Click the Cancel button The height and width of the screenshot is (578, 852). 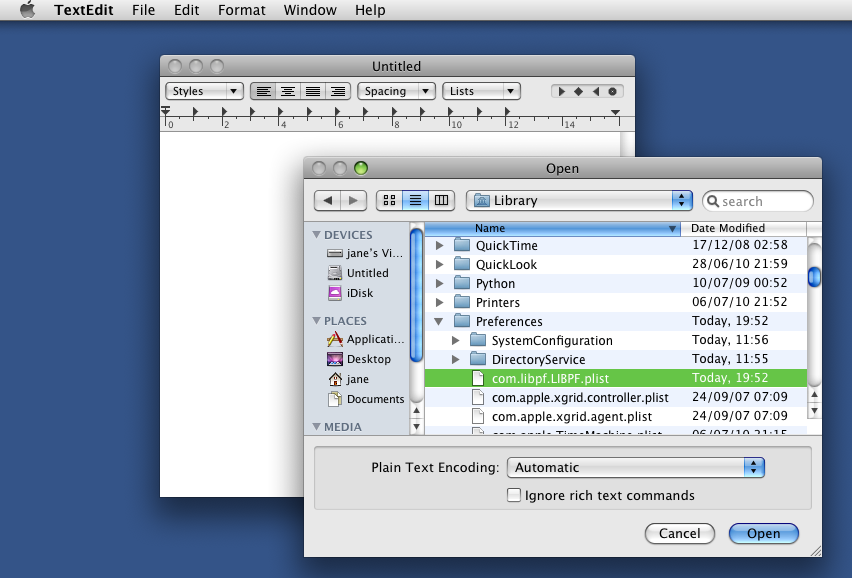click(x=680, y=533)
